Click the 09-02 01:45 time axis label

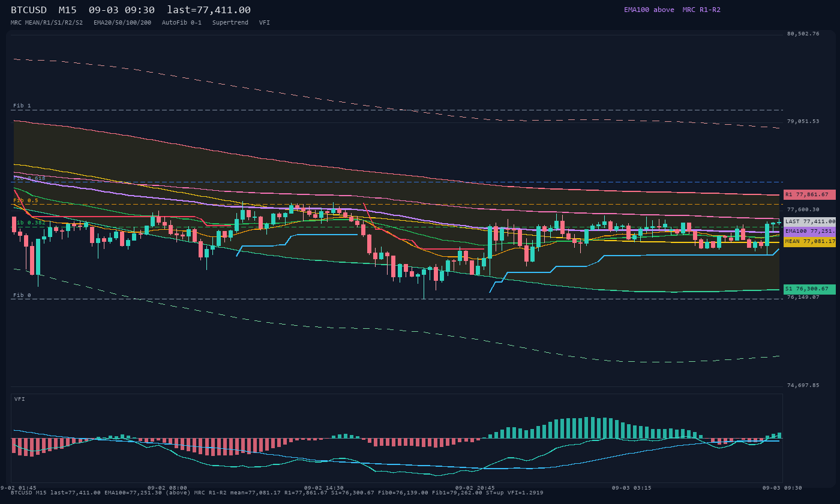18,488
